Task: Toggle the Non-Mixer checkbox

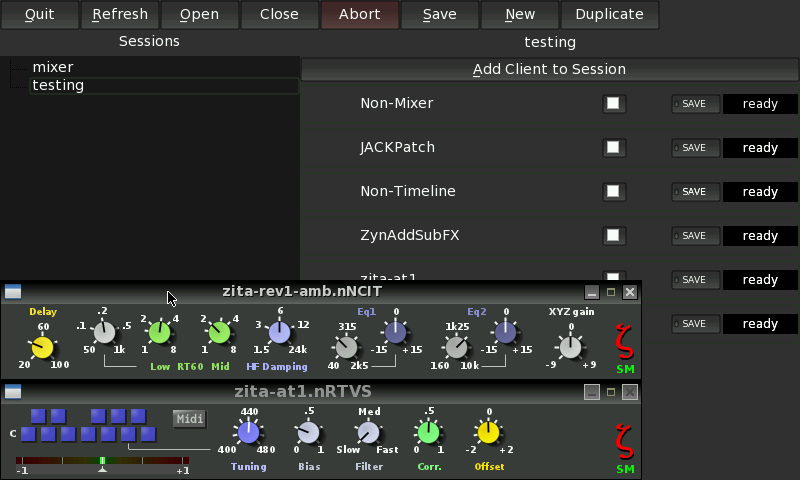Action: pyautogui.click(x=613, y=104)
